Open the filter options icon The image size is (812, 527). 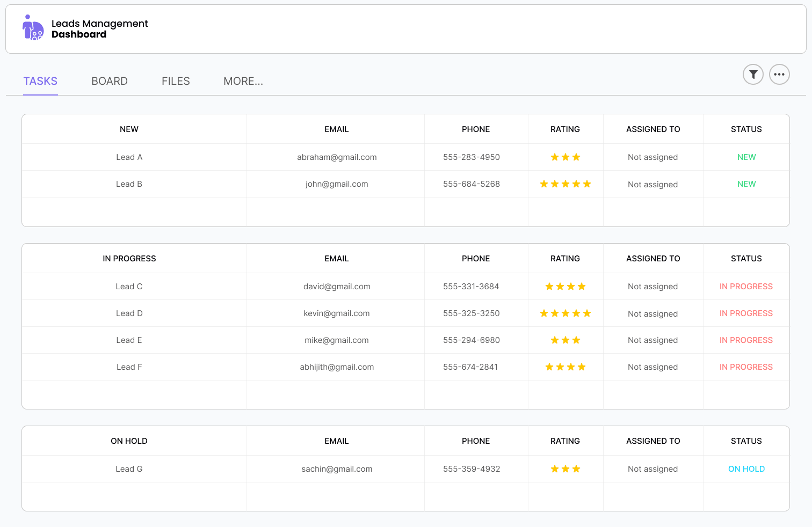click(x=753, y=75)
